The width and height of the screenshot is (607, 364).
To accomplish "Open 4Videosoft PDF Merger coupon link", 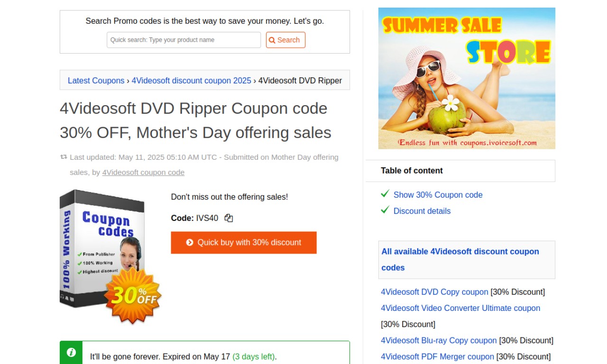I will (x=437, y=356).
